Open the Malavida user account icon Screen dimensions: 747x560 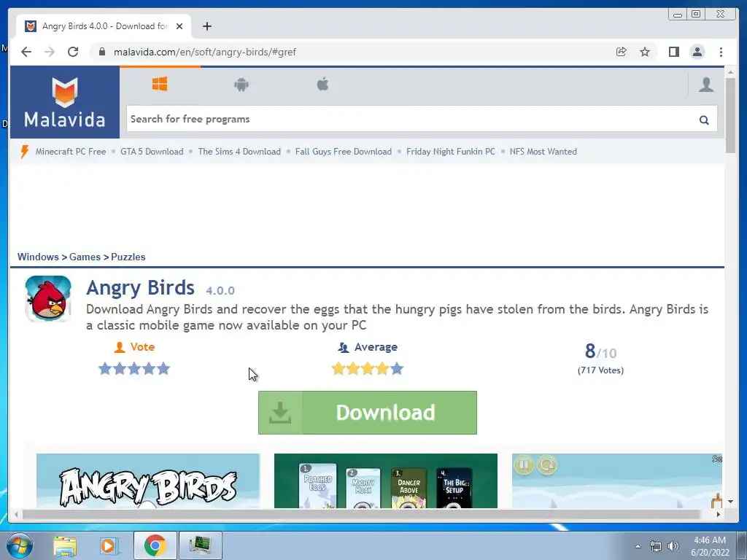tap(706, 85)
